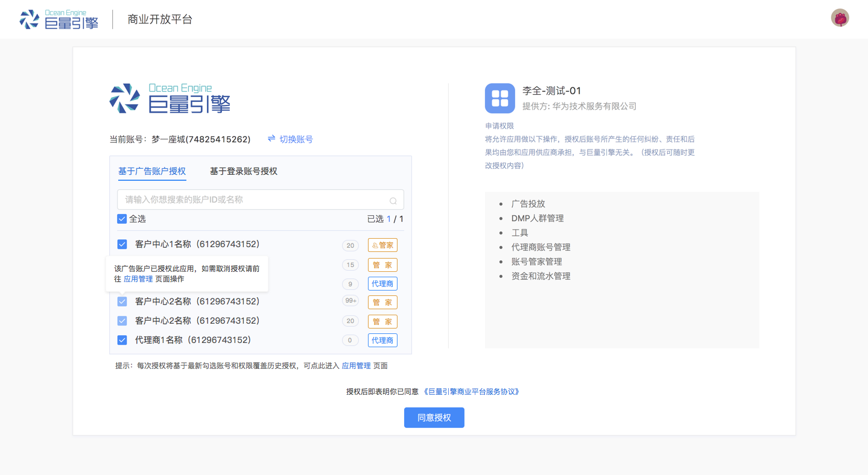Click the 99+ count badge
The height and width of the screenshot is (475, 868).
[350, 301]
